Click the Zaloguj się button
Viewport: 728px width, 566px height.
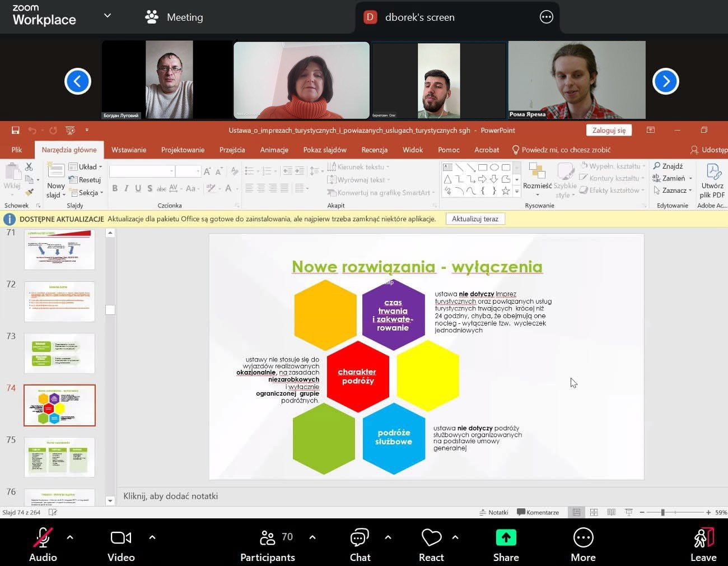point(609,130)
